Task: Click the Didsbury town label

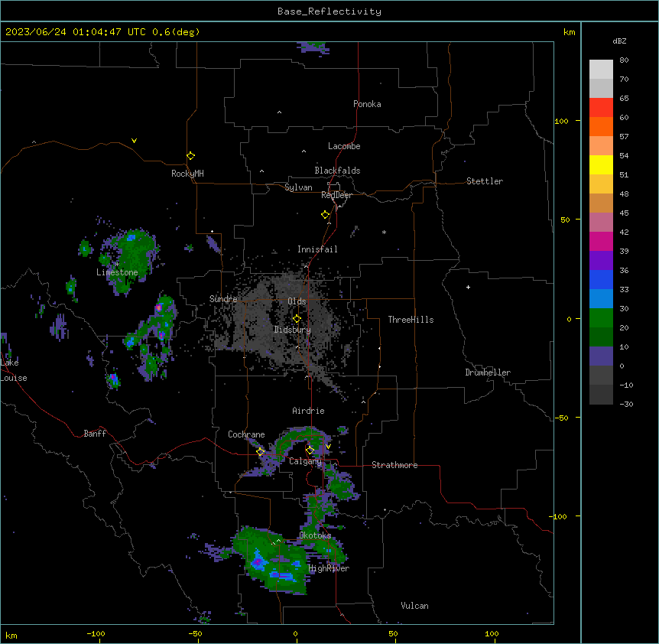Action: coord(293,330)
